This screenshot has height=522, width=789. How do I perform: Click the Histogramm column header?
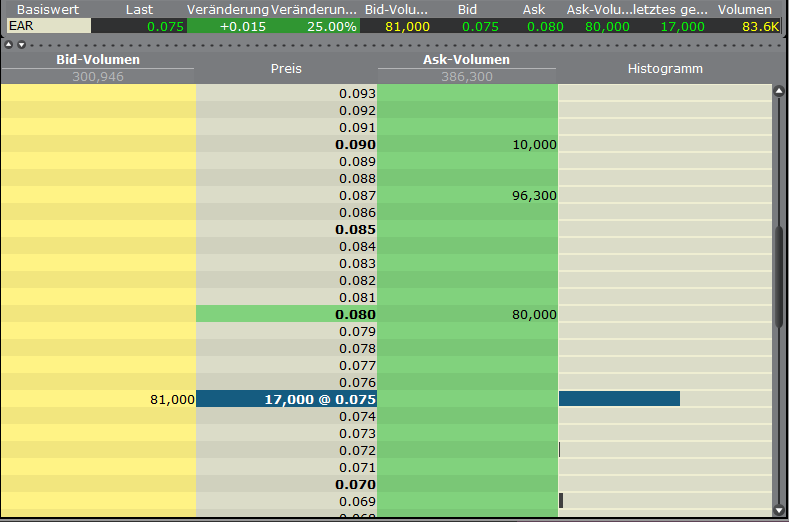pos(665,69)
